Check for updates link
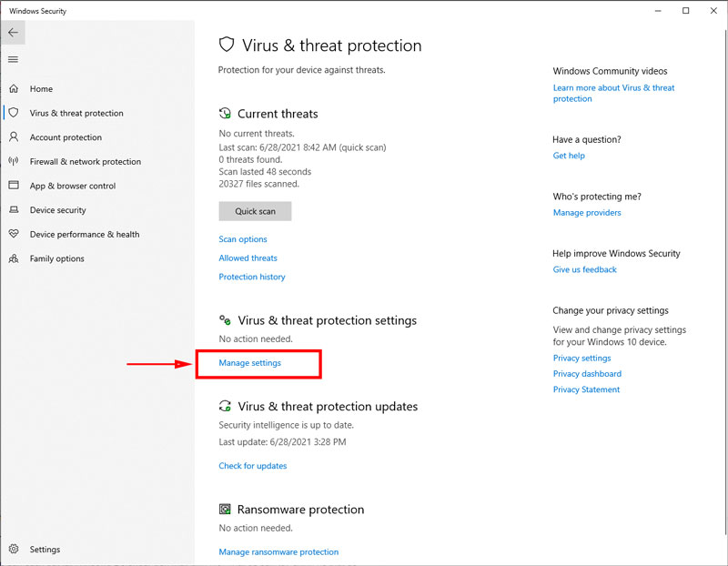The image size is (728, 566). [253, 466]
